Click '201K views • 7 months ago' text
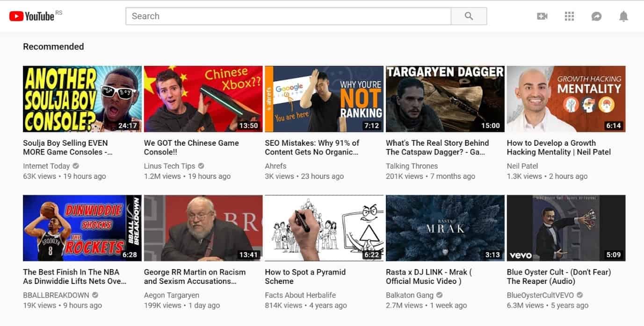Image resolution: width=644 pixels, height=326 pixels. pos(430,176)
